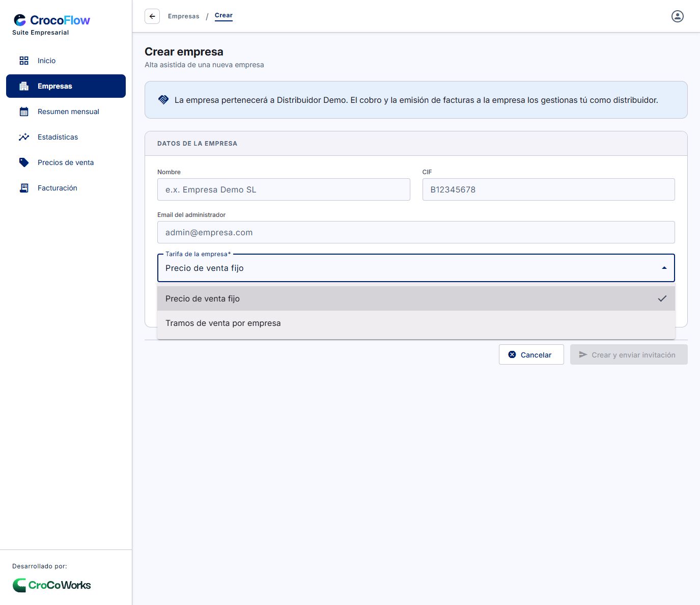Select the Precio de venta fijo option
Screen dimensions: 700x605
(416, 298)
